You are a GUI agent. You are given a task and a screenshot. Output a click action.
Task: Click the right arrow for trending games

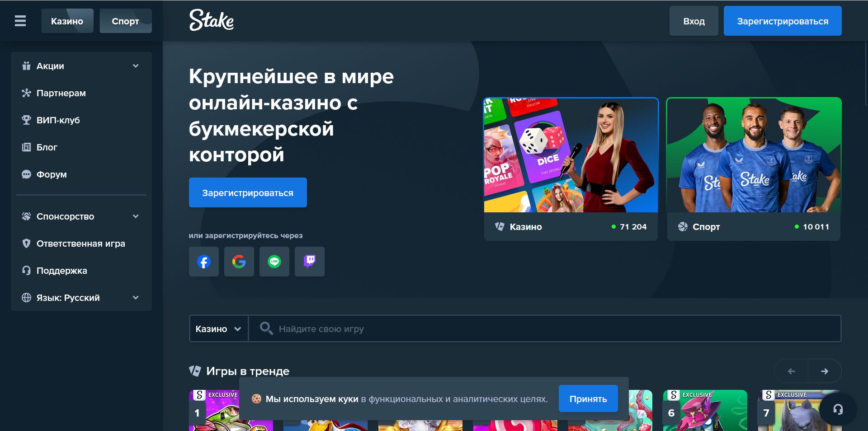(825, 370)
